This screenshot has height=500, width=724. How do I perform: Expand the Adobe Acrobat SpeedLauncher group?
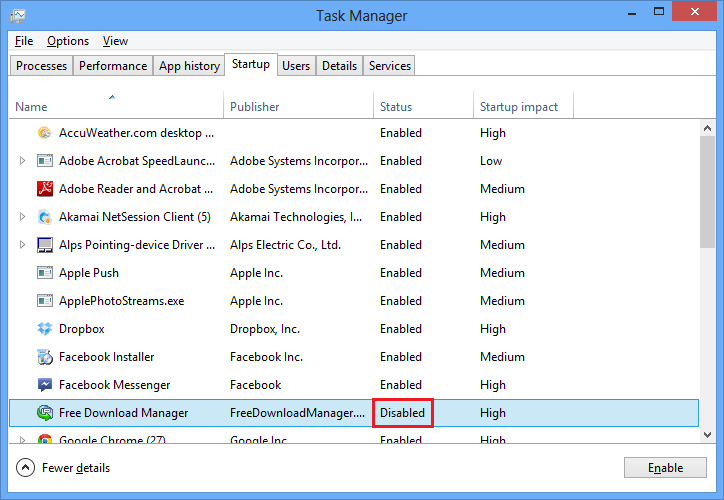(22, 161)
